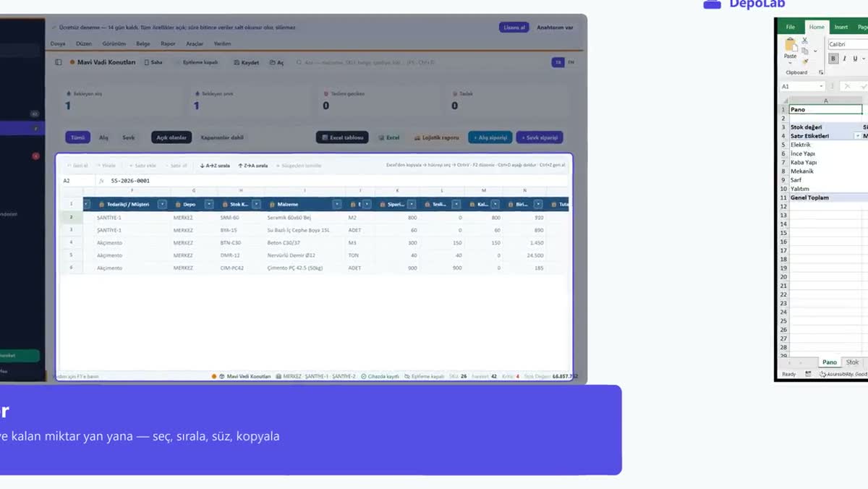
Task: Open the Dosya menu
Action: (x=58, y=44)
